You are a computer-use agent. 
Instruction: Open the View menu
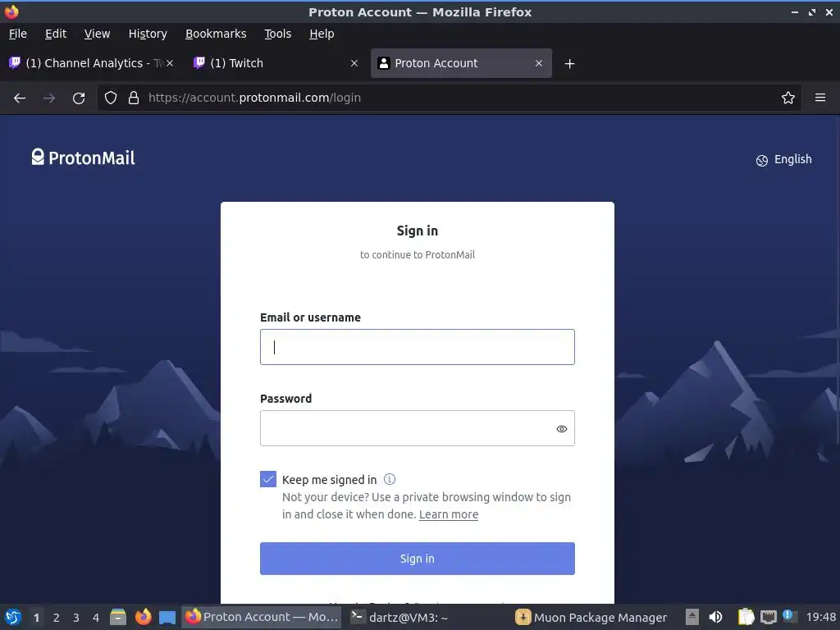97,34
